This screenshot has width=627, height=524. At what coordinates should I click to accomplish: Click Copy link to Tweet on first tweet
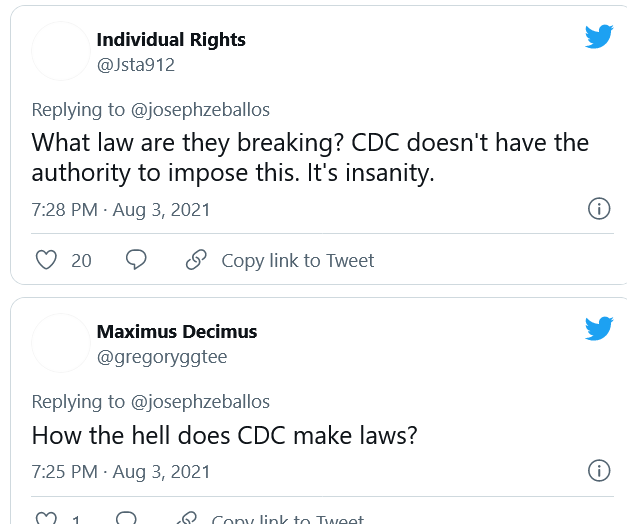[298, 261]
